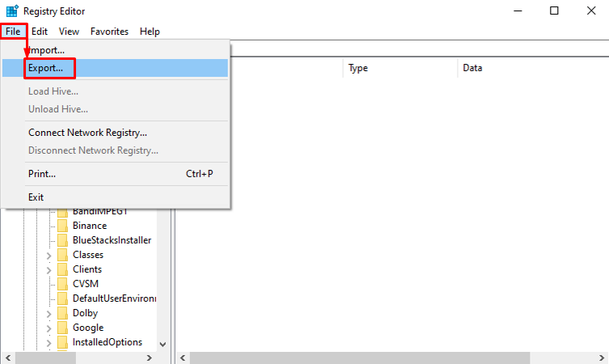Image resolution: width=609 pixels, height=364 pixels.
Task: Click Print... in the File menu
Action: 42,174
